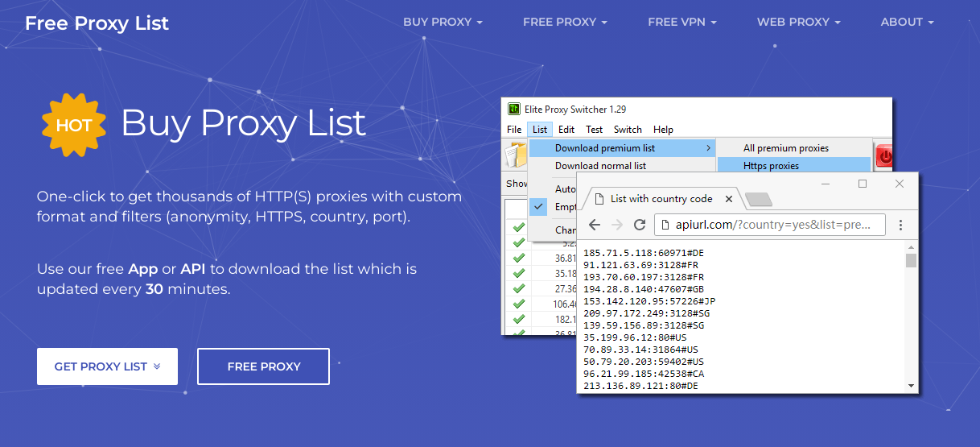The height and width of the screenshot is (447, 980).
Task: Click the page icon in the address bar
Action: (x=667, y=225)
